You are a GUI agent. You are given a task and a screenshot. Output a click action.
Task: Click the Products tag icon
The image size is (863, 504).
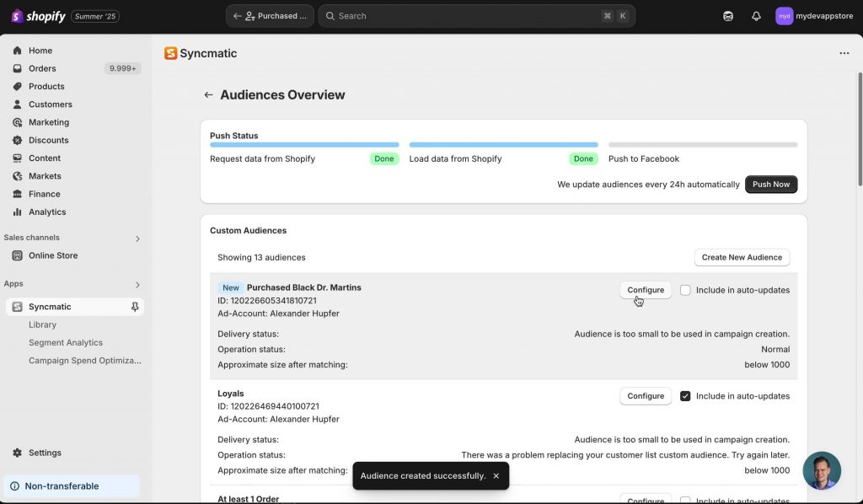[17, 86]
